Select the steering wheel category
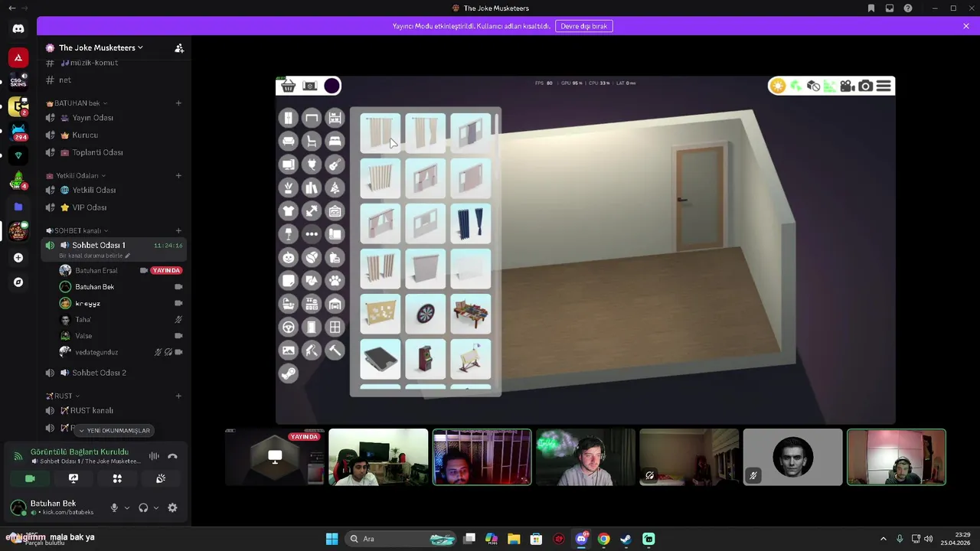The image size is (980, 551). point(288,328)
